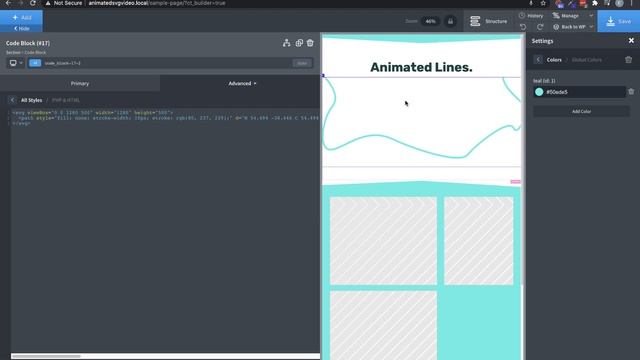Open the browser extensions puzzle icon

595,3
